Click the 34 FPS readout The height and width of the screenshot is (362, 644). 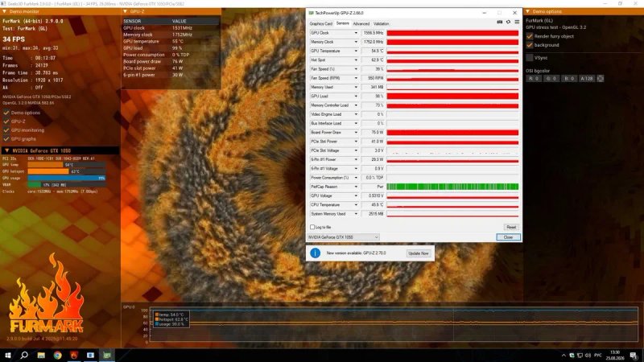tap(14, 39)
